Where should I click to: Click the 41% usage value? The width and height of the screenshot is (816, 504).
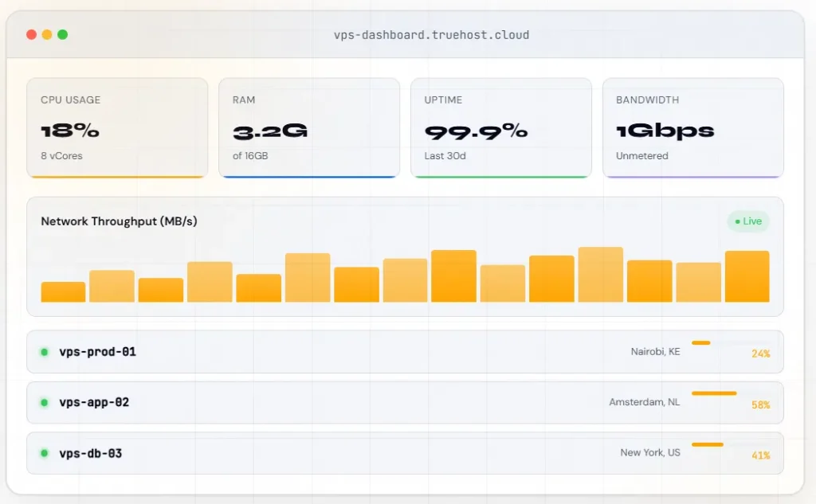tap(760, 455)
